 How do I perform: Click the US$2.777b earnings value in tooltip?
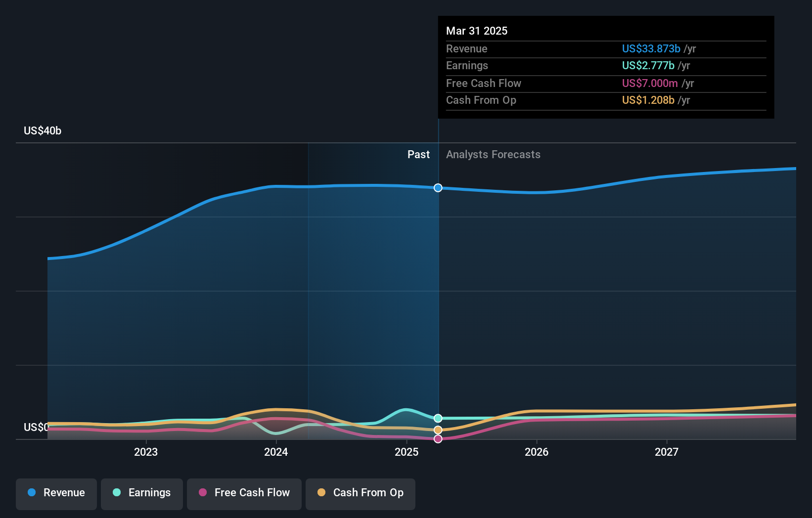648,65
